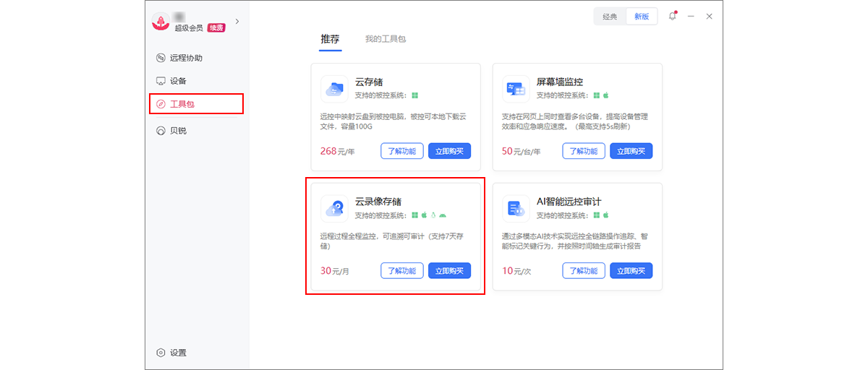868x370 pixels.
Task: Click the 屏幕墙监控 card icon
Action: tap(516, 89)
